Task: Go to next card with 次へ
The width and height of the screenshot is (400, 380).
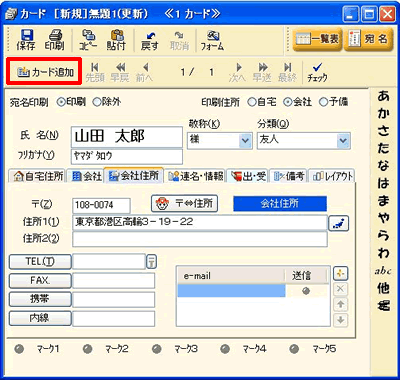Action: pos(237,72)
